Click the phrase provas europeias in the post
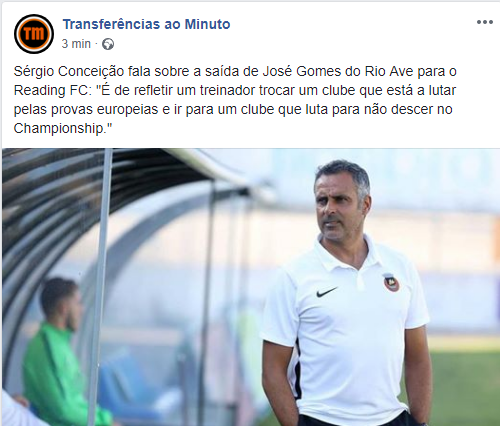This screenshot has width=500, height=426. point(104,110)
